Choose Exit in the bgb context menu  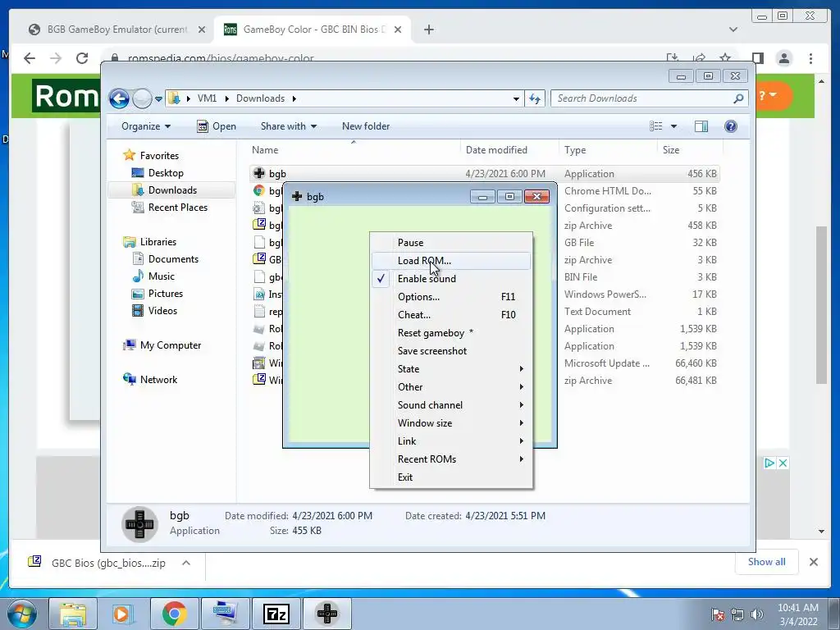[451, 477]
